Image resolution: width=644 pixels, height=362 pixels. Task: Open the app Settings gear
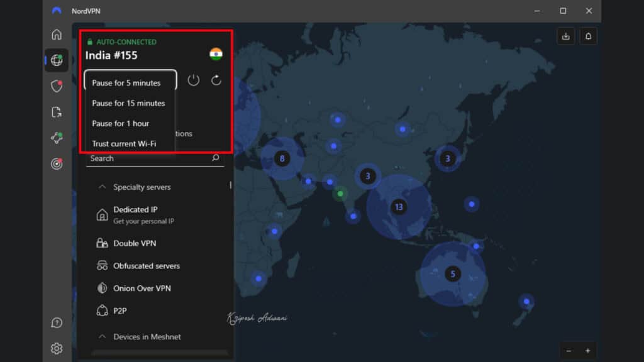[57, 348]
